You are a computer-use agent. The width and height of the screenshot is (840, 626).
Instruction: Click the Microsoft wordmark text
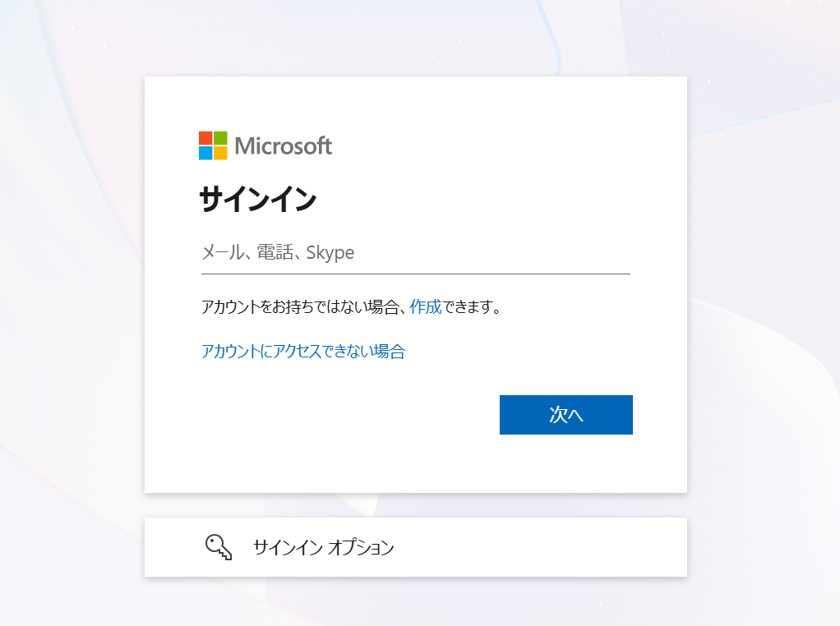(283, 145)
